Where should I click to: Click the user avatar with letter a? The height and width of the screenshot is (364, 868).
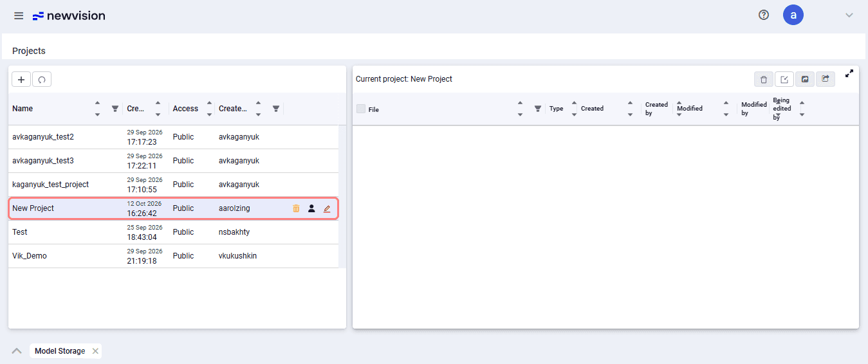[793, 15]
